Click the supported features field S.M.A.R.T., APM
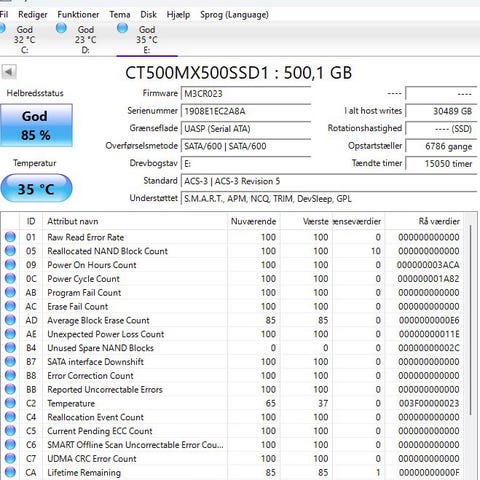480x480 pixels. (329, 199)
